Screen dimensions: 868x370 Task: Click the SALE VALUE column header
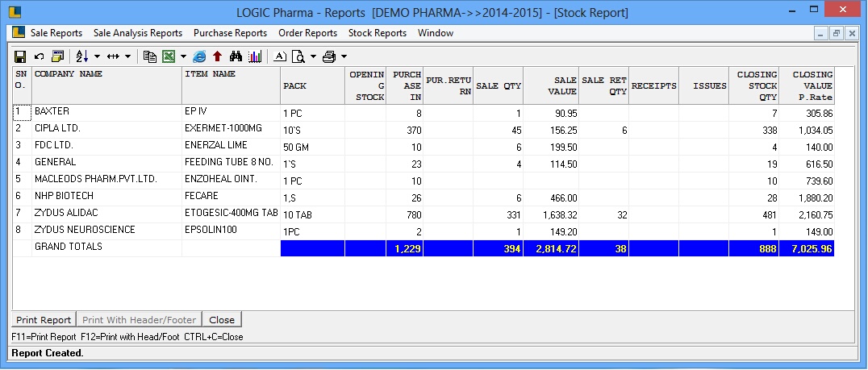[551, 85]
